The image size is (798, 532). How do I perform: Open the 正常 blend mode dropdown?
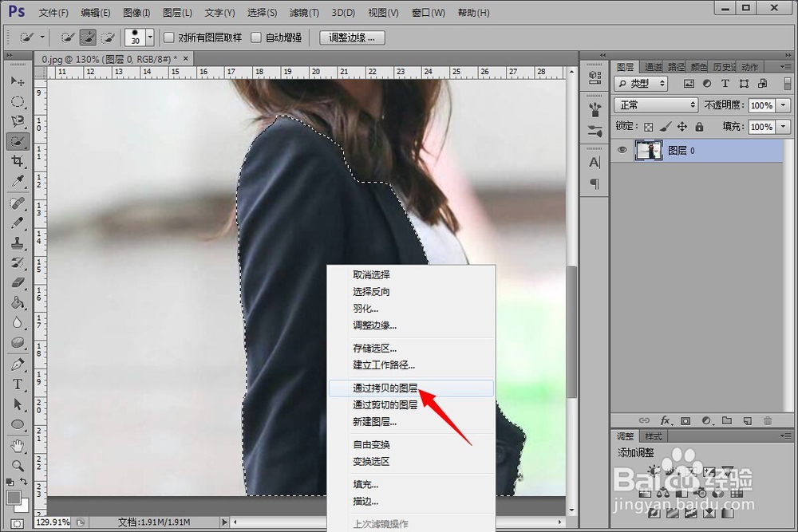(656, 105)
